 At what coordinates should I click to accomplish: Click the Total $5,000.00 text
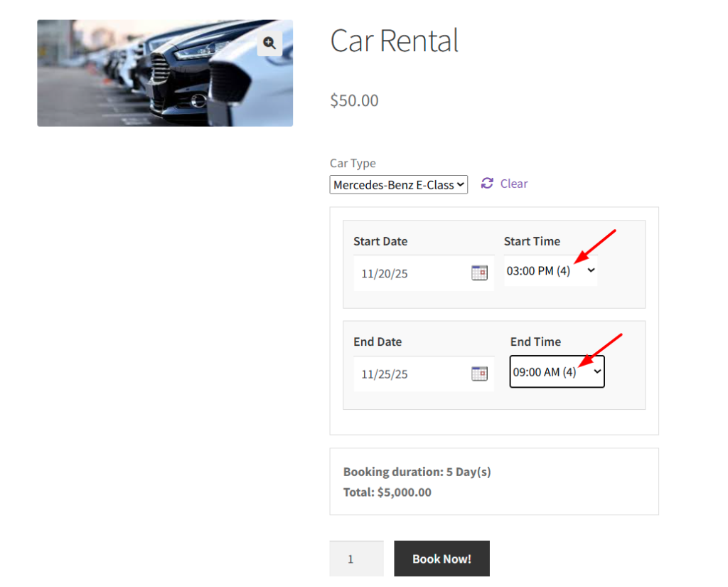pos(387,492)
